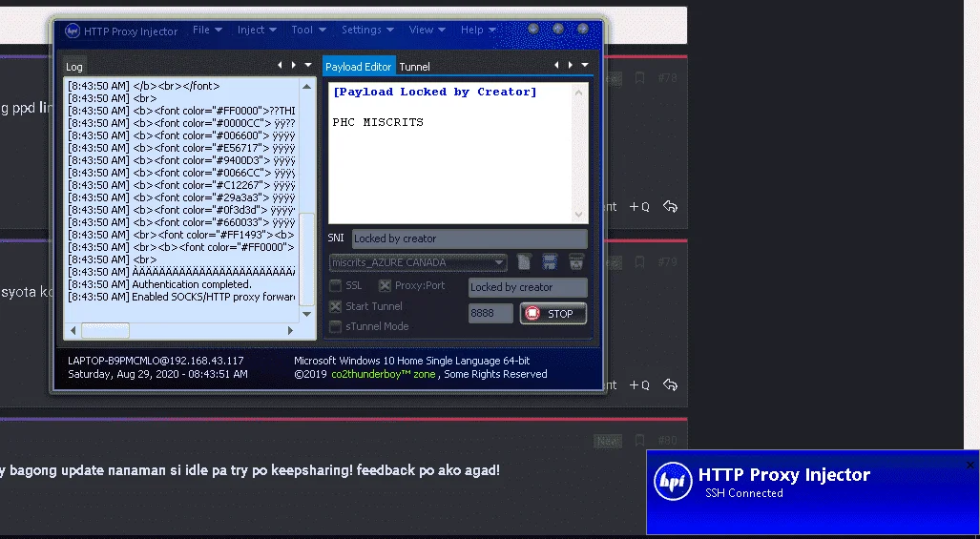
Task: Close the HTTP Proxy Injector notification popup
Action: click(970, 465)
